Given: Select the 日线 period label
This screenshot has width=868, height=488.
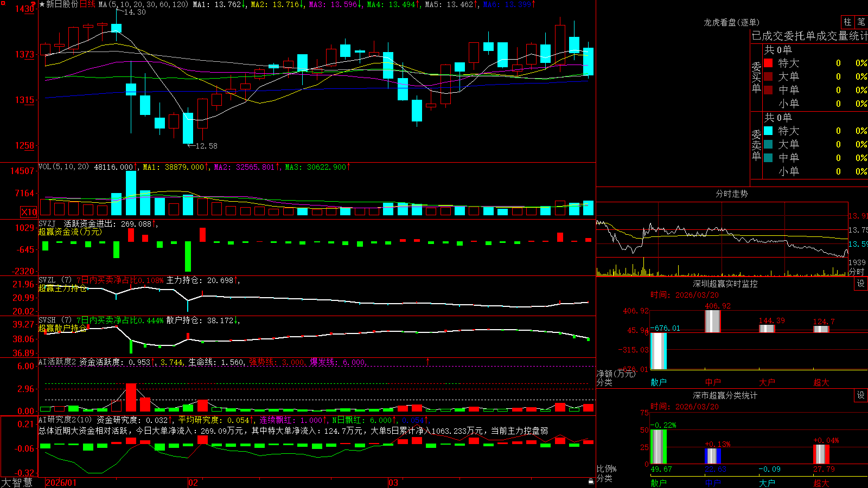Looking at the screenshot, I should (x=87, y=4).
